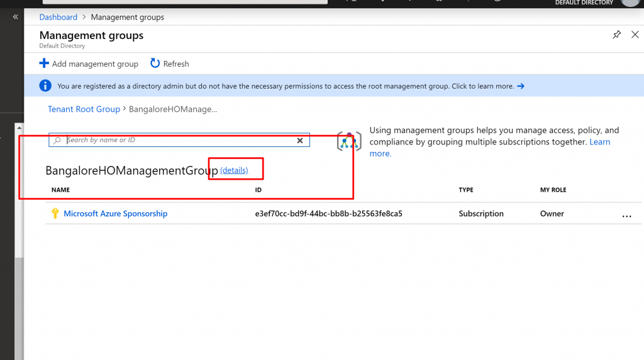
Task: Open the user account avatar menu
Action: coord(631,3)
